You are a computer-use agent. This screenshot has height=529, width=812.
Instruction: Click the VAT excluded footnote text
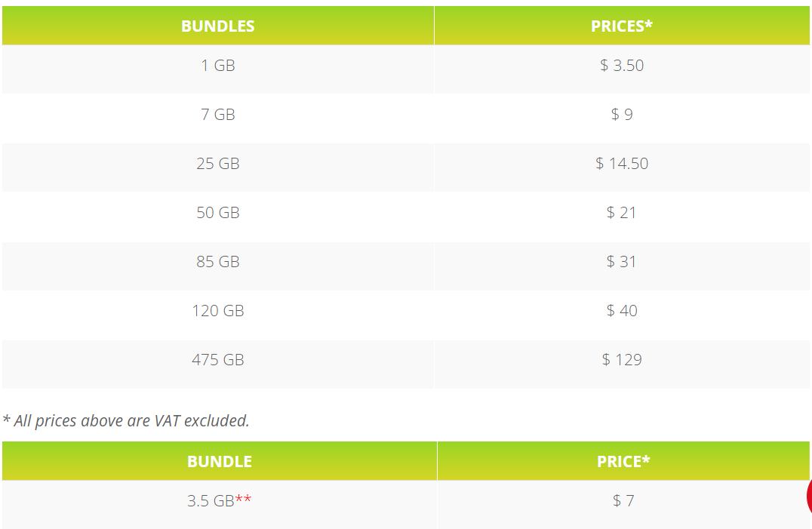click(x=126, y=421)
